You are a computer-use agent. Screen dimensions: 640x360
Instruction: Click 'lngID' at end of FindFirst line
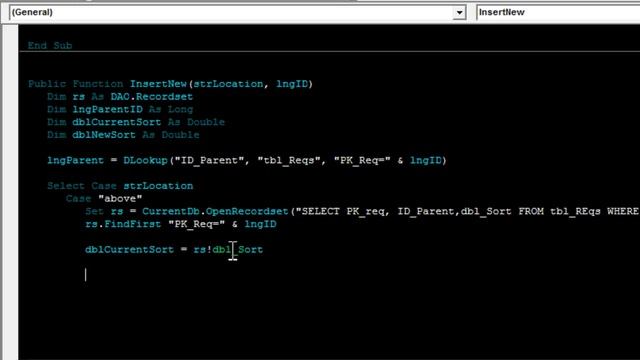tap(260, 224)
